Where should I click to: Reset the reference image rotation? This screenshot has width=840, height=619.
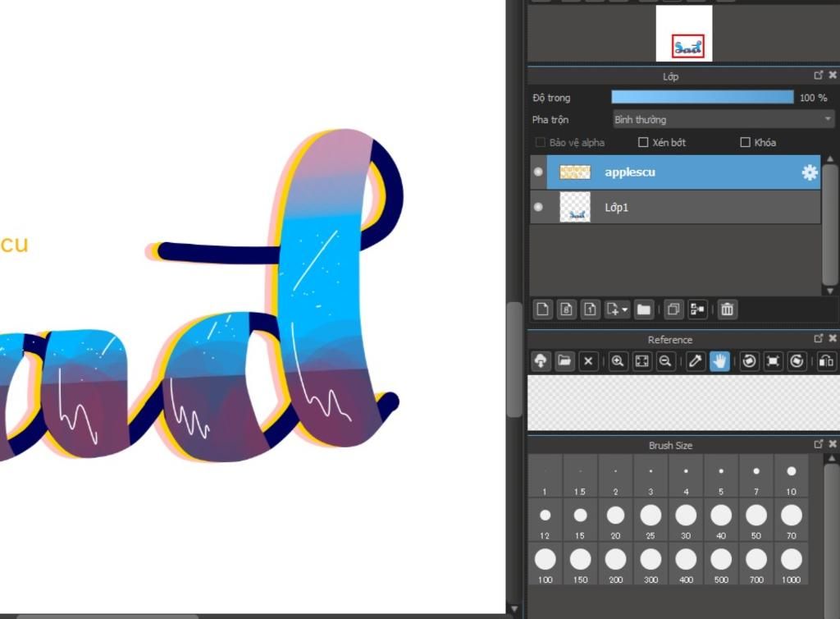[773, 361]
